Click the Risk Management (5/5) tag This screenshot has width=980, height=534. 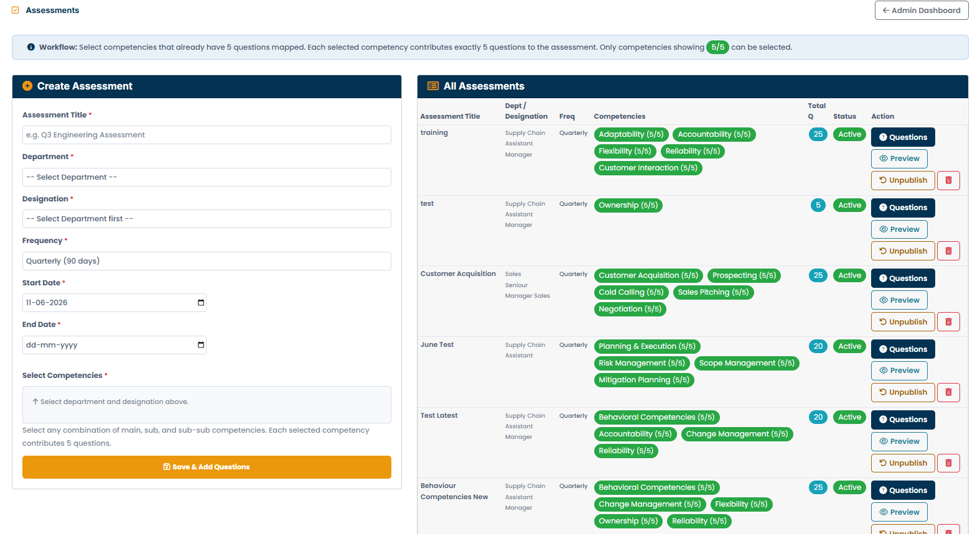coord(642,363)
